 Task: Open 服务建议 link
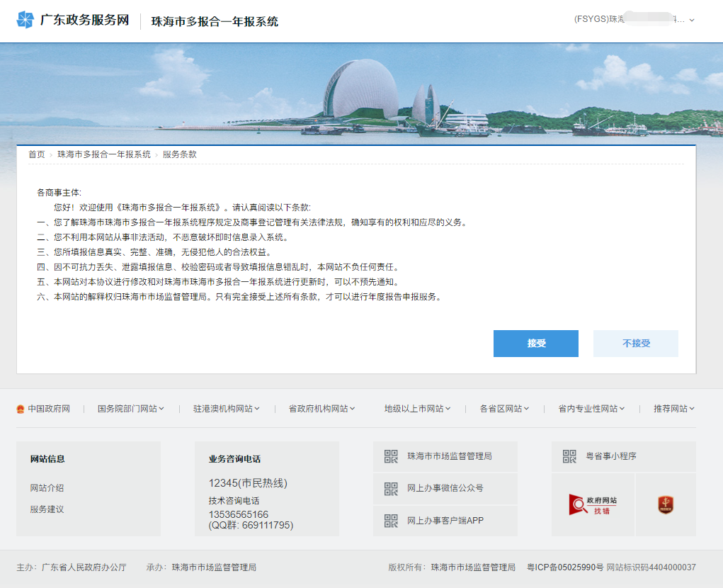(x=47, y=509)
